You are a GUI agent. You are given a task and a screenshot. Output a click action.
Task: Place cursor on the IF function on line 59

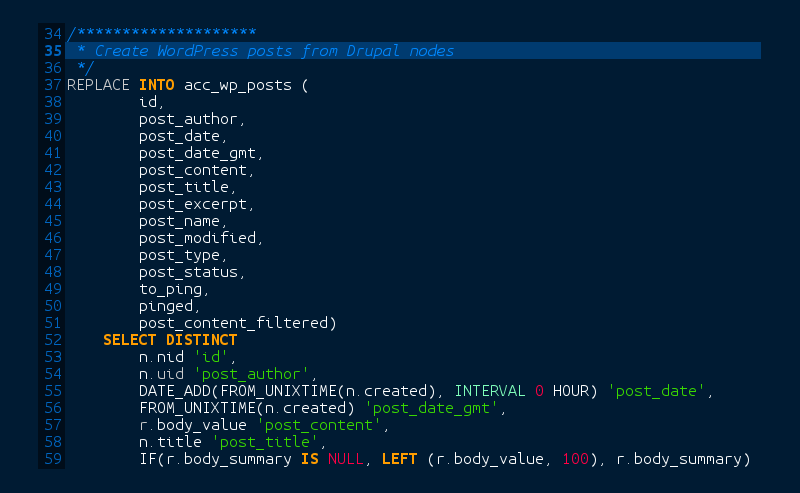pyautogui.click(x=147, y=459)
